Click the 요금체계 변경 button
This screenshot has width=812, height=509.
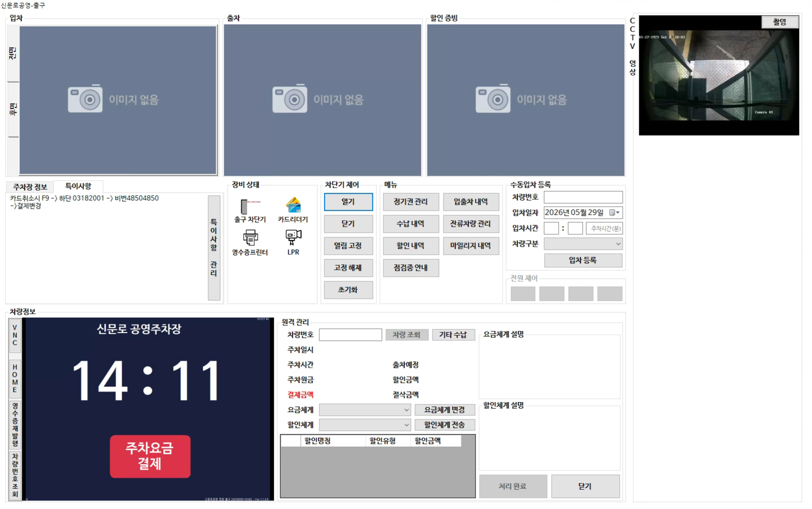pos(445,410)
